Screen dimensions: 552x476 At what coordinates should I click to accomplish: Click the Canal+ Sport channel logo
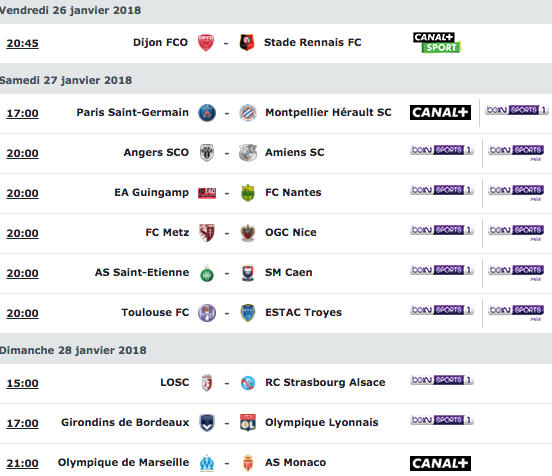click(x=437, y=43)
